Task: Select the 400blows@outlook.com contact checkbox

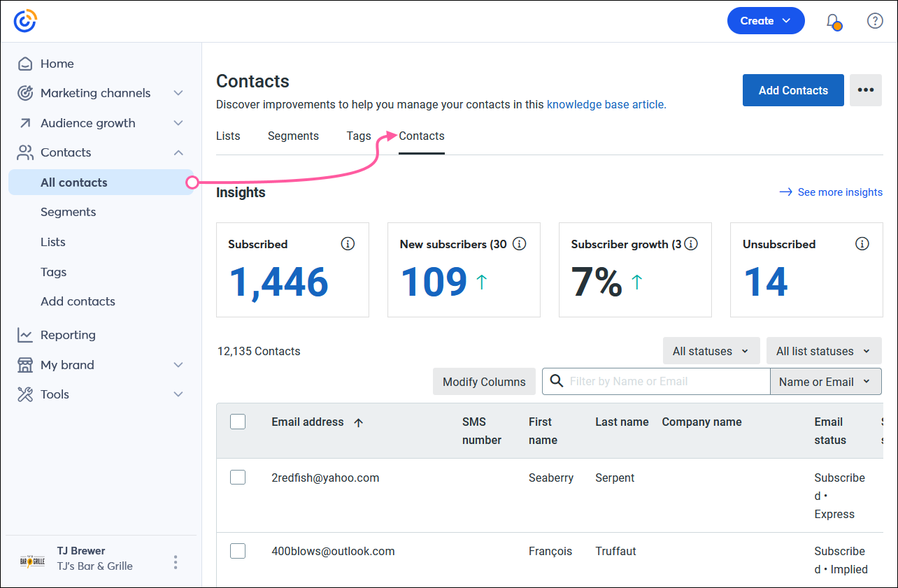Action: [238, 551]
